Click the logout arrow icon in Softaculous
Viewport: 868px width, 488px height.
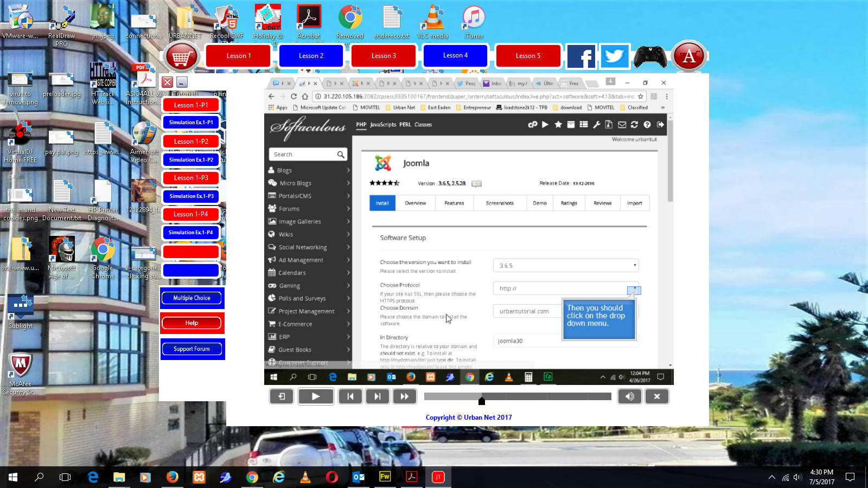click(x=660, y=125)
